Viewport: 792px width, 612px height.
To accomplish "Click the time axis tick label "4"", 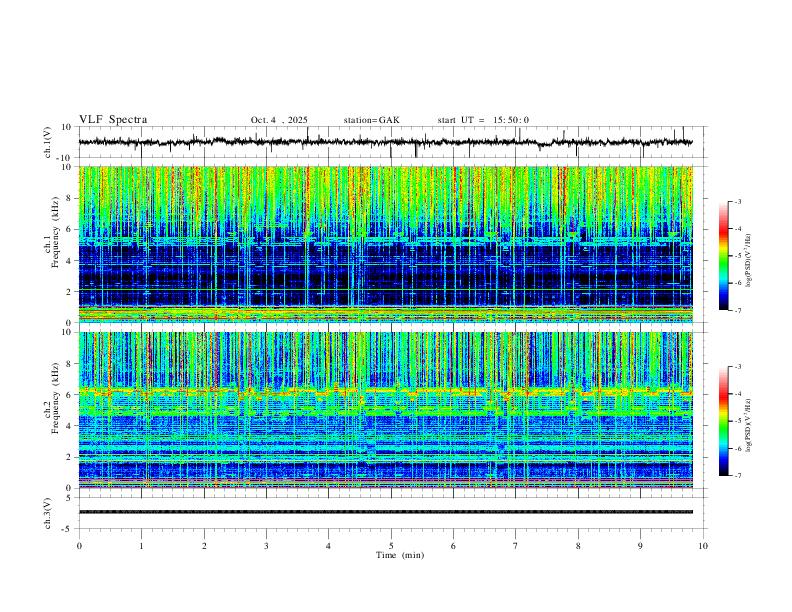I will 328,546.
